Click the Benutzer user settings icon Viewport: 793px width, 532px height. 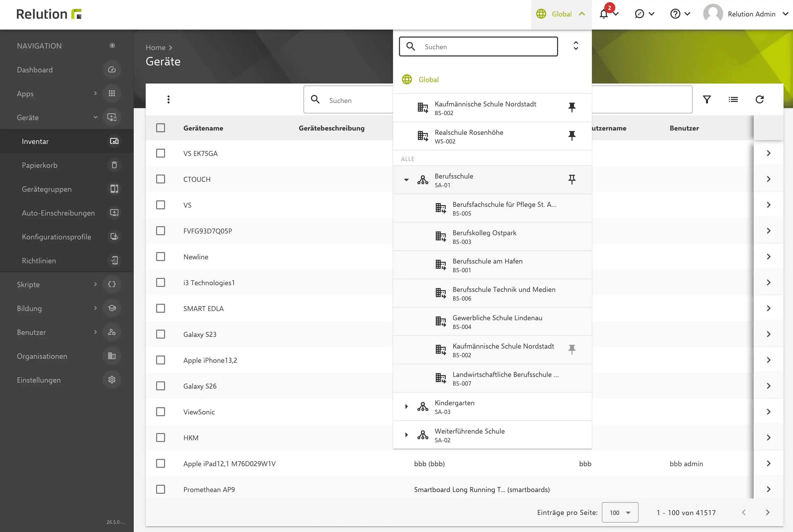coord(112,332)
